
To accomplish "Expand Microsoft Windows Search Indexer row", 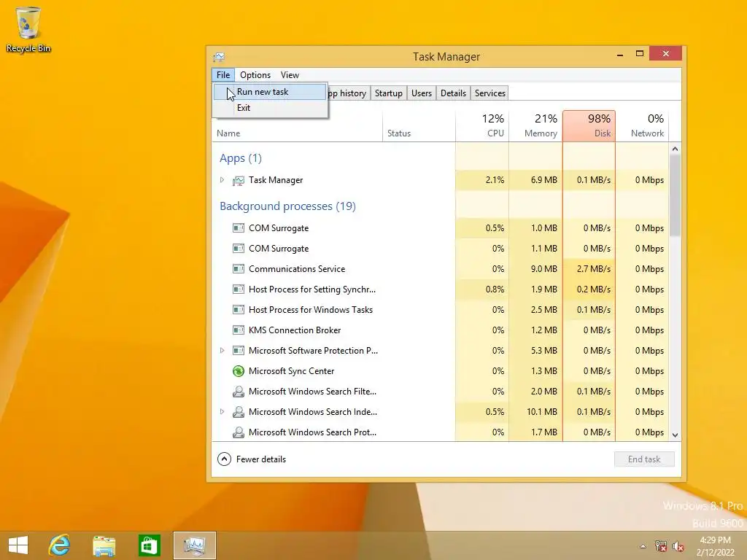I will 222,411.
